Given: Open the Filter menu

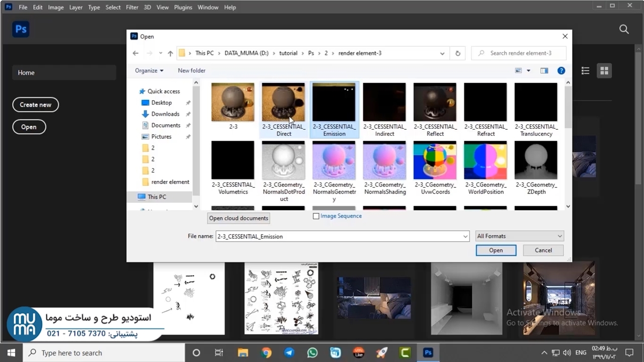Looking at the screenshot, I should (x=132, y=8).
